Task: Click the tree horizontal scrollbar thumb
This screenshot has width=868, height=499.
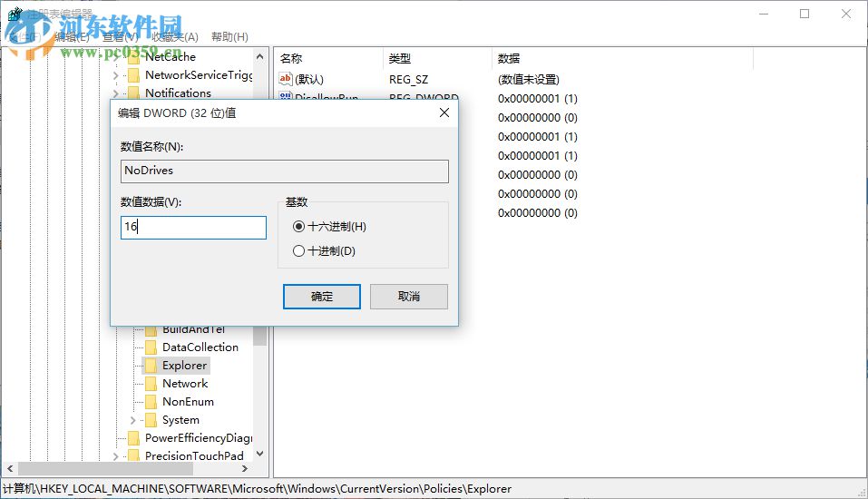Action: tap(106, 468)
